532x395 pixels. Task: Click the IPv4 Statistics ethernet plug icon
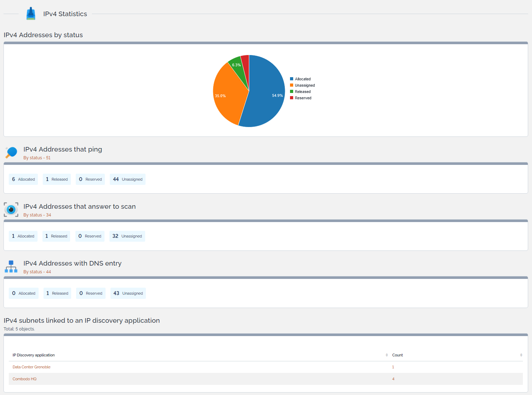pyautogui.click(x=31, y=14)
